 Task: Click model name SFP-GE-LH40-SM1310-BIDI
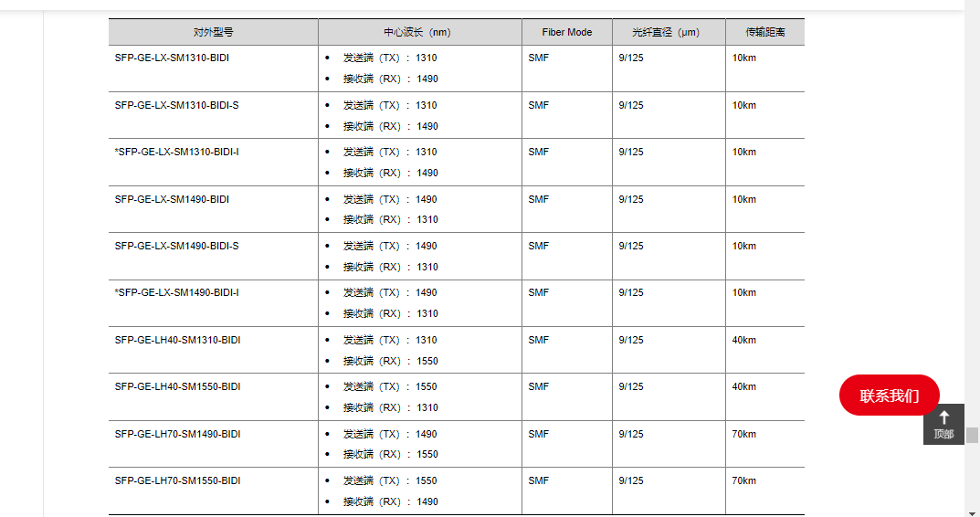point(177,340)
